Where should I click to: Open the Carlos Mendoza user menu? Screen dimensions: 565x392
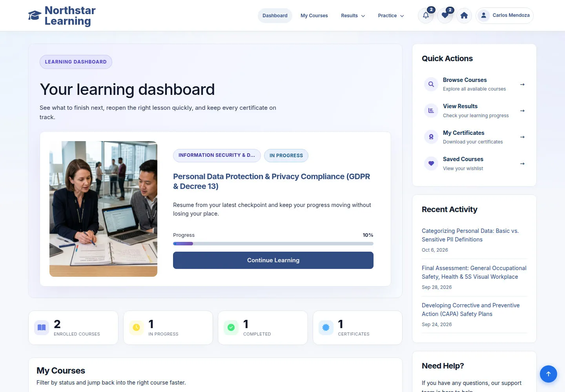(x=505, y=16)
